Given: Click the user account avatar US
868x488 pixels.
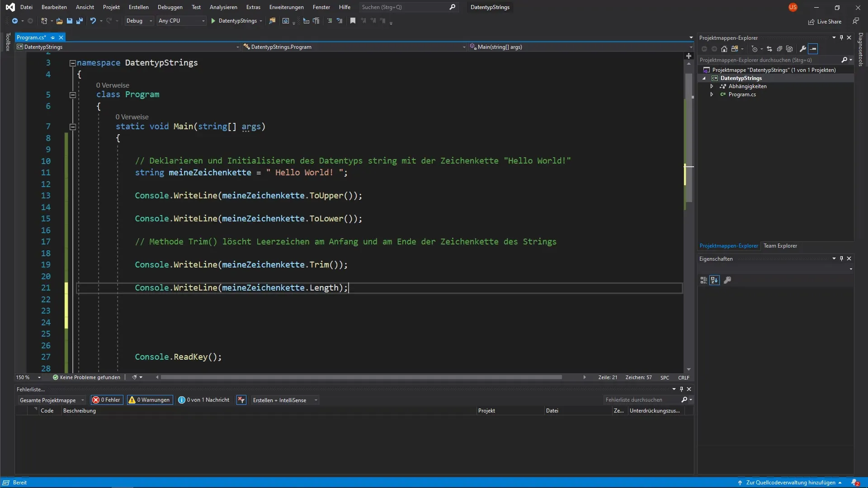Looking at the screenshot, I should [x=793, y=7].
